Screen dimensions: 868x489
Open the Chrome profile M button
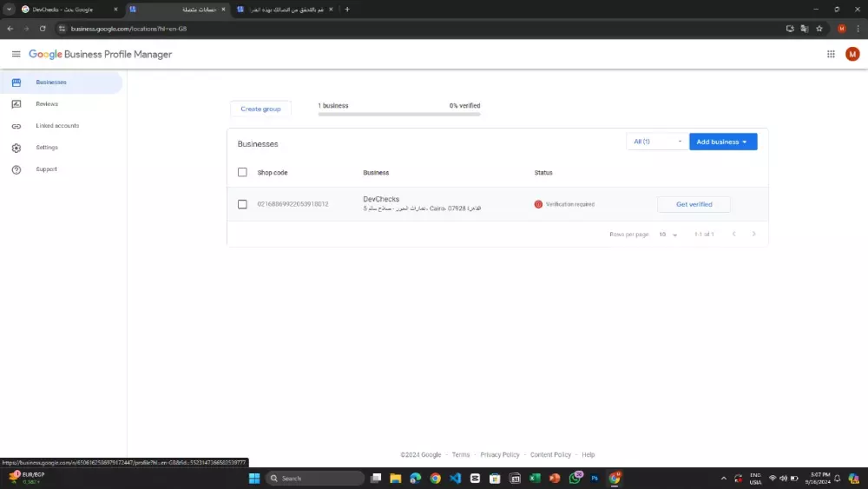841,29
